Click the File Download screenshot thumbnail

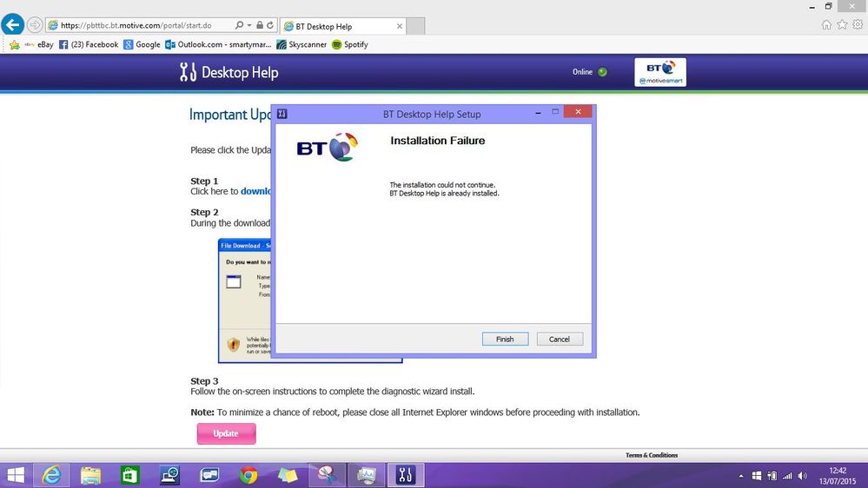point(245,300)
